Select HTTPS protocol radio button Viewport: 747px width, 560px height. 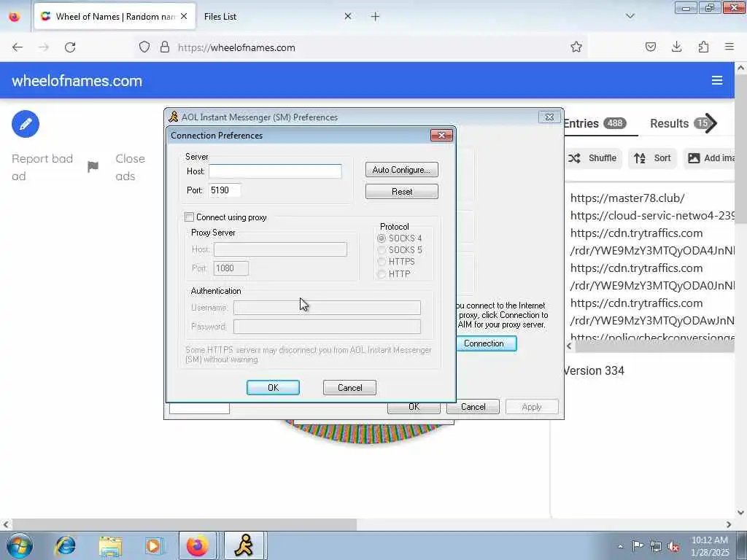[x=382, y=262]
